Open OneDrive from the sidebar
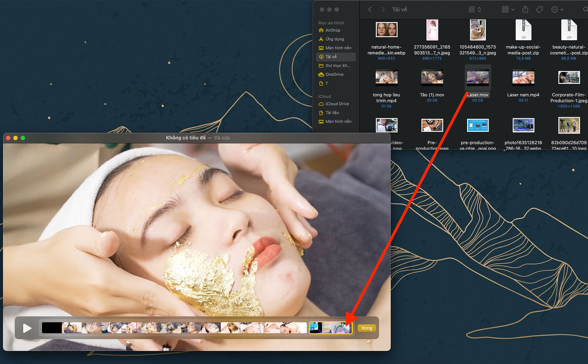 (x=334, y=74)
